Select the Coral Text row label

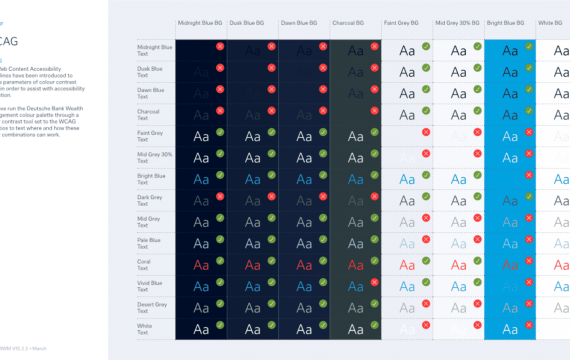coord(144,265)
